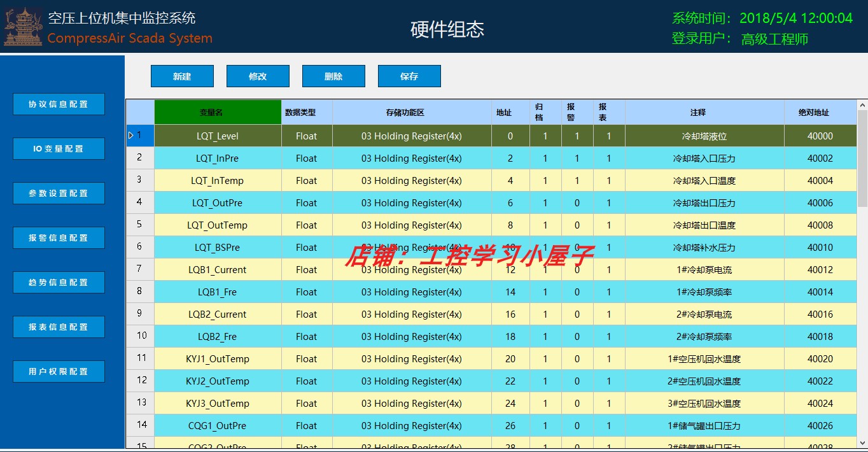Viewport: 868px width, 452px height.
Task: Click the 冷却塔入口压力 comment cell
Action: point(704,158)
